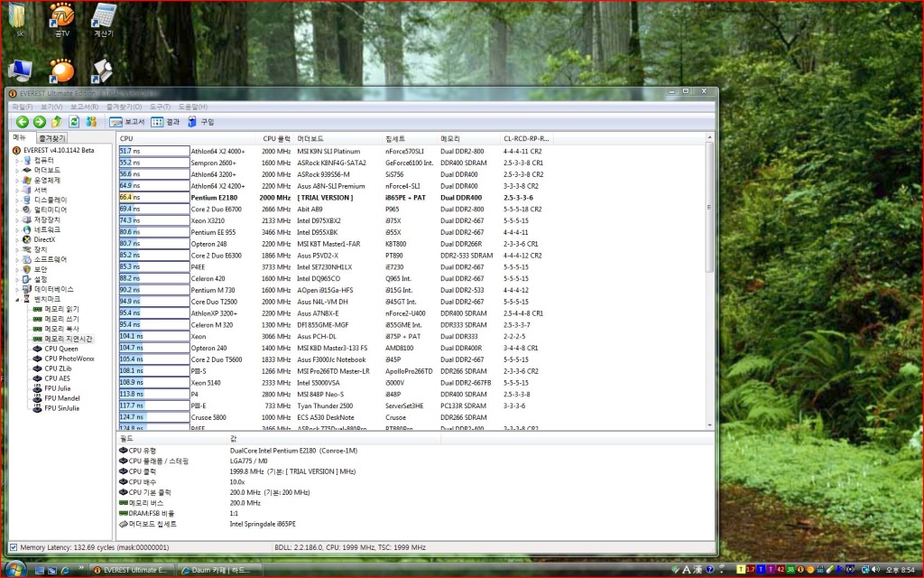The width and height of the screenshot is (924, 578).
Task: Select CPU PhotoWorxx benchmark
Action: tap(64, 359)
